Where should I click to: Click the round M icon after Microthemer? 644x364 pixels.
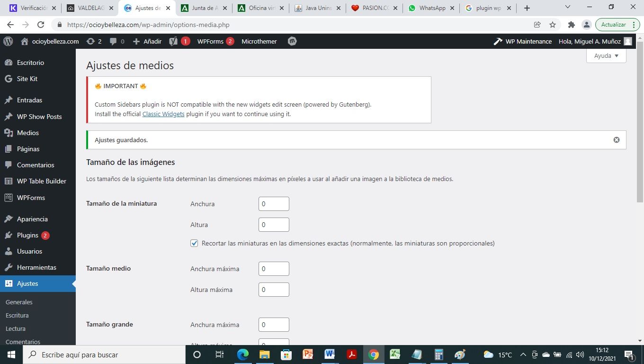[x=292, y=41]
